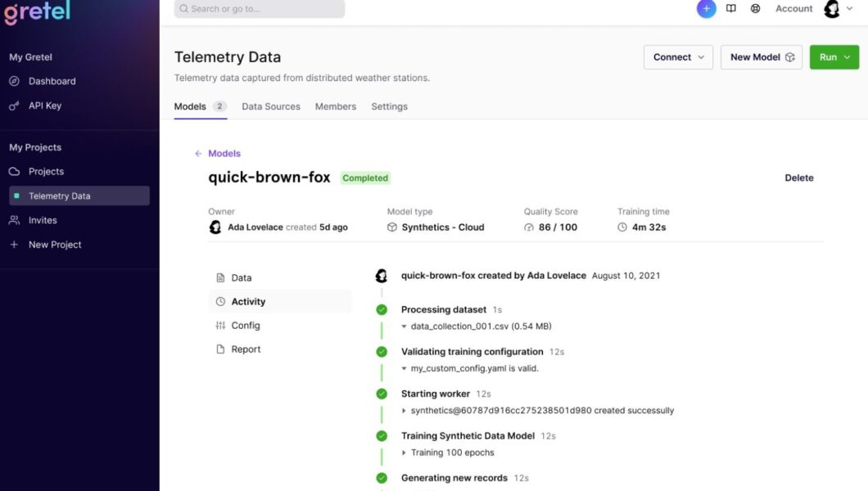Click the Config sliders icon

tap(220, 325)
